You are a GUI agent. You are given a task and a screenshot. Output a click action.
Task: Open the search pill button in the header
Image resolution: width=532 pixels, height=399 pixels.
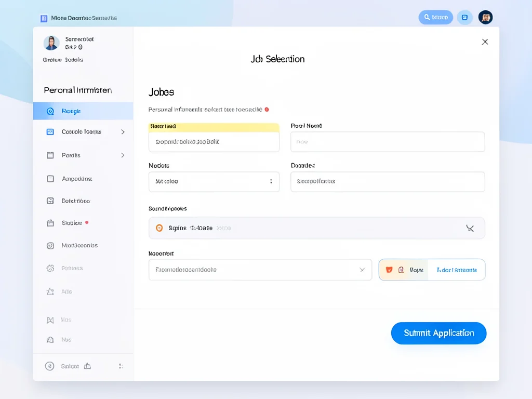436,17
